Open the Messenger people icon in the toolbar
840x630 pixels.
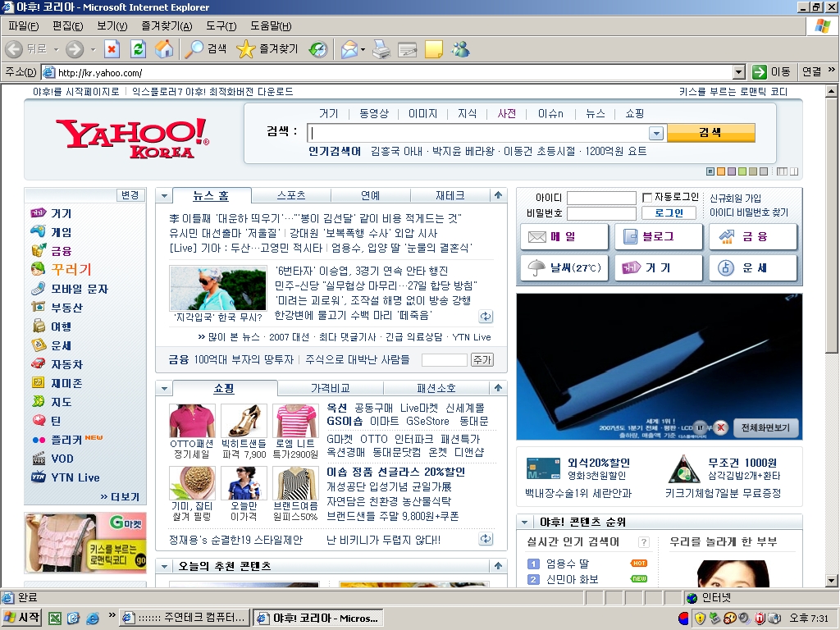(460, 49)
